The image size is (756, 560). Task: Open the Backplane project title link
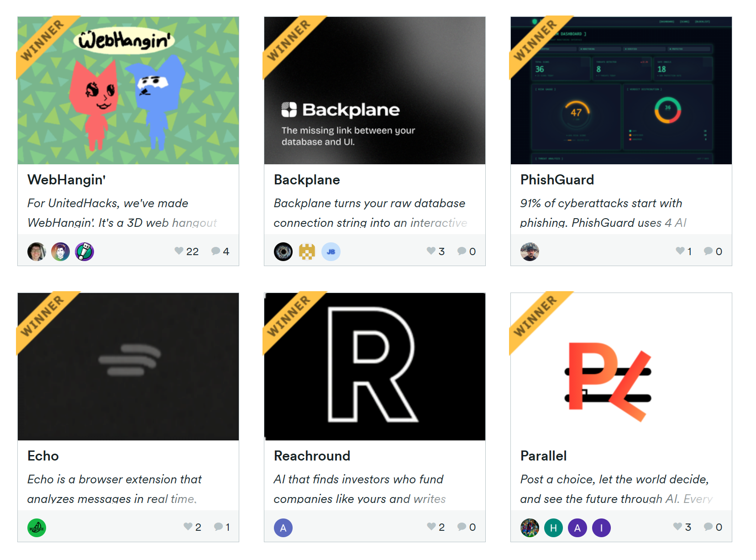click(307, 180)
